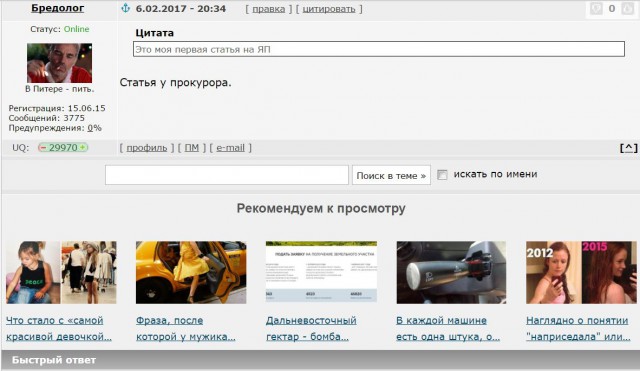Open the Дальневосточный гектар thumbnail
The width and height of the screenshot is (640, 371).
(321, 271)
